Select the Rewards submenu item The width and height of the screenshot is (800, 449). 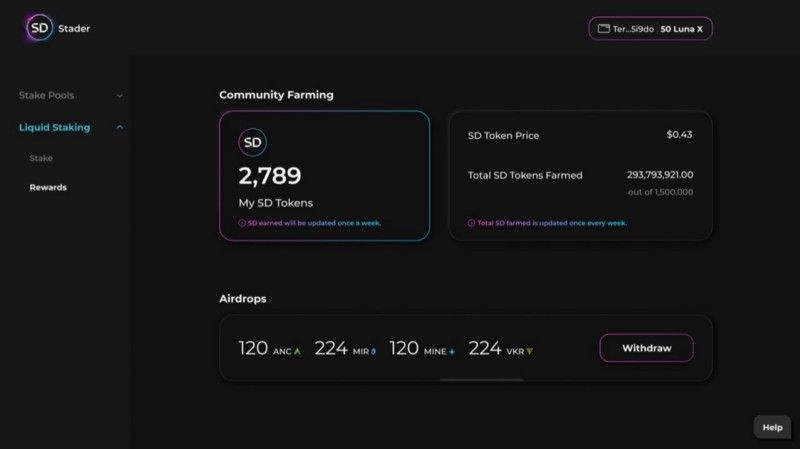tap(48, 187)
